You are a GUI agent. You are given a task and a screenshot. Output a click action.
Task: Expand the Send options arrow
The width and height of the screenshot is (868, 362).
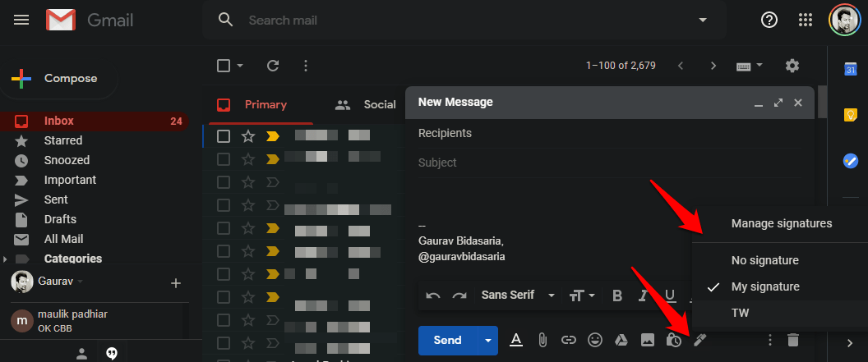[x=488, y=340]
